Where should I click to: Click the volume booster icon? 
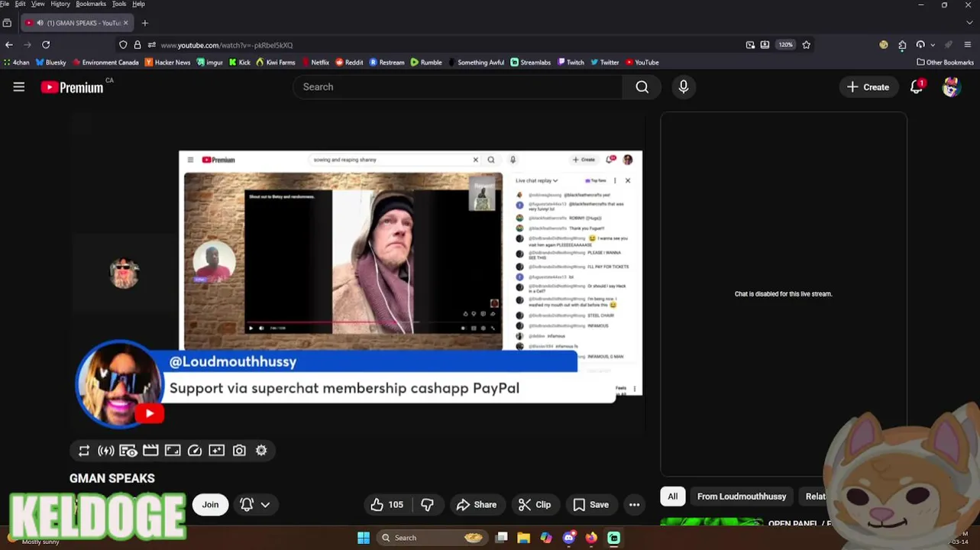point(106,451)
